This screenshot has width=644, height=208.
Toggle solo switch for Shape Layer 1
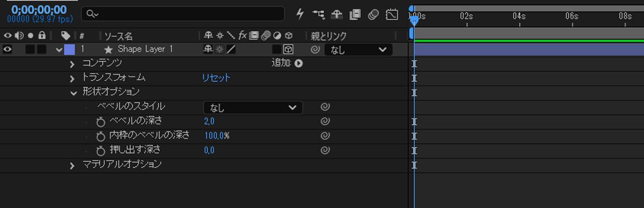(x=30, y=49)
